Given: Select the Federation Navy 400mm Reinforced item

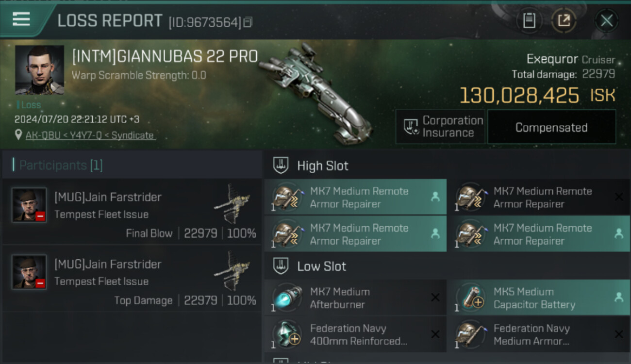Looking at the screenshot, I should tap(355, 335).
